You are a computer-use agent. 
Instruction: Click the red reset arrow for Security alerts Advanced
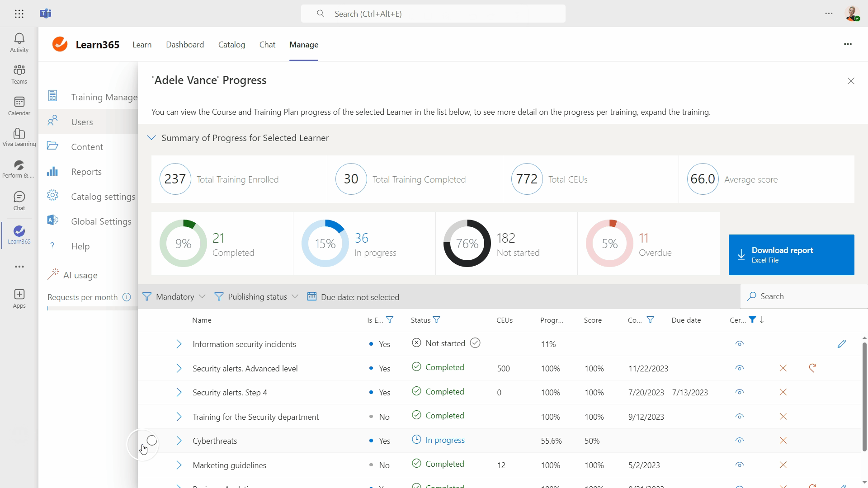(812, 368)
